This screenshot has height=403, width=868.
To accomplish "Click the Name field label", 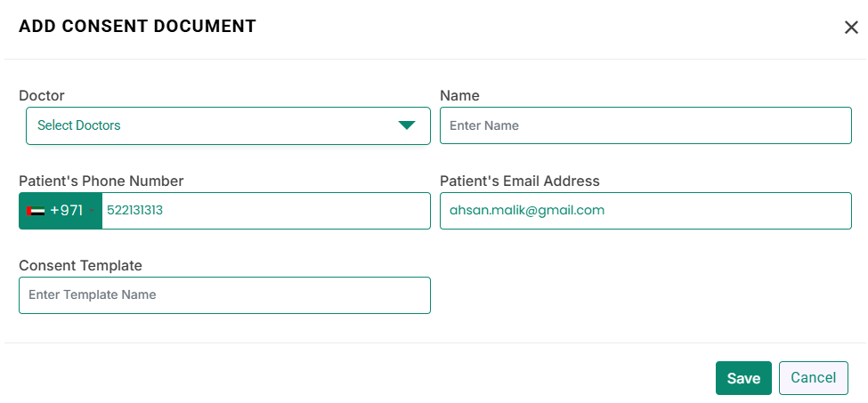I will pyautogui.click(x=459, y=96).
